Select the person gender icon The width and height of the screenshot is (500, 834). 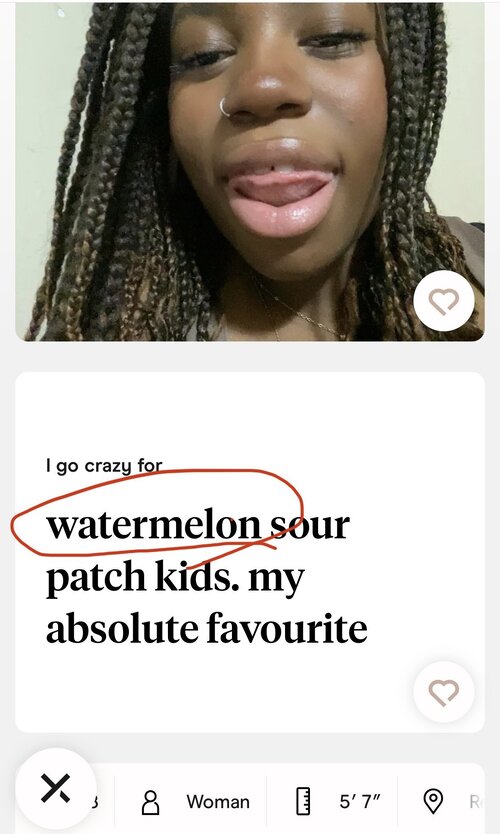tap(151, 802)
